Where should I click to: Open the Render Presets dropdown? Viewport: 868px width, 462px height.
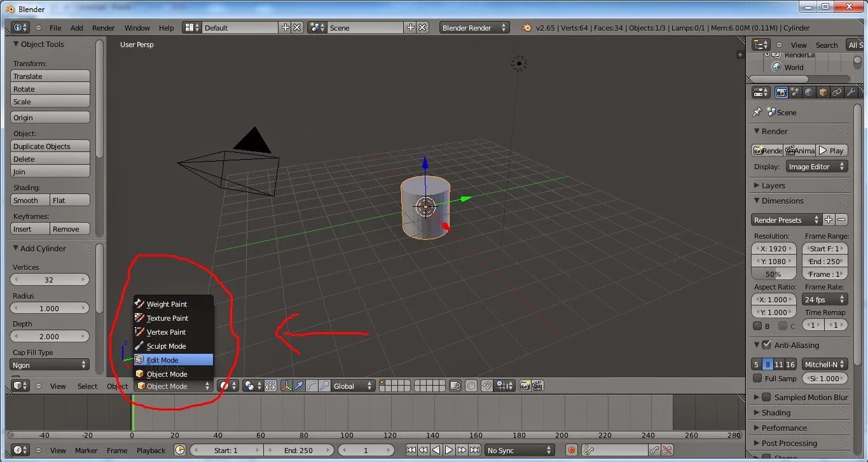point(787,220)
